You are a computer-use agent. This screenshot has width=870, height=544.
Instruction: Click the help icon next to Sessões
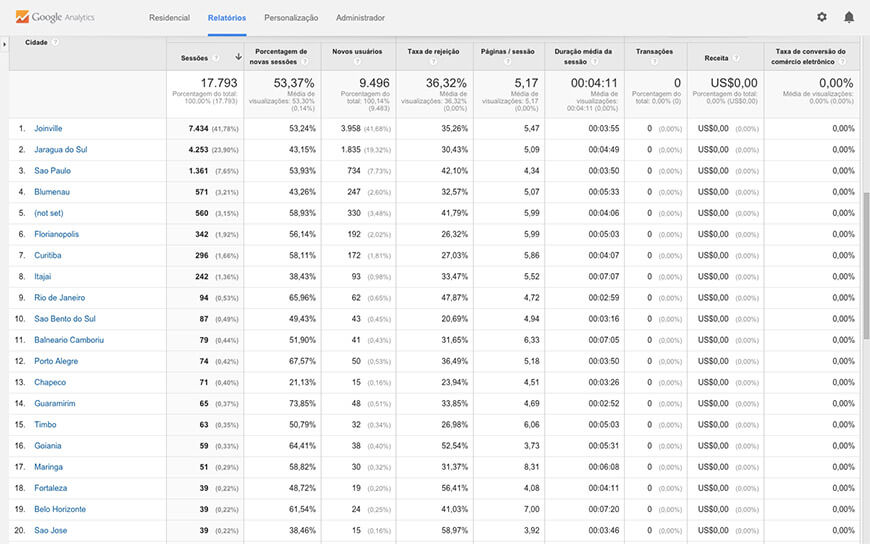216,58
